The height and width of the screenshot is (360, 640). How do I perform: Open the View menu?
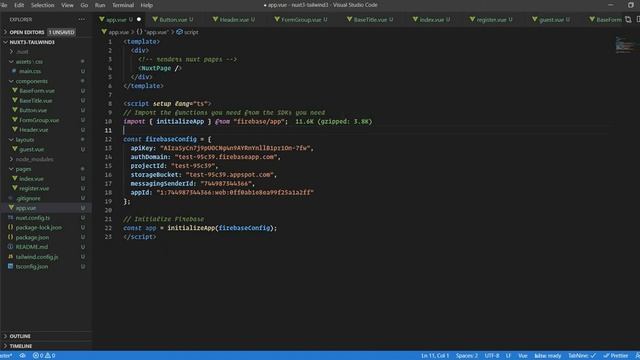67,5
